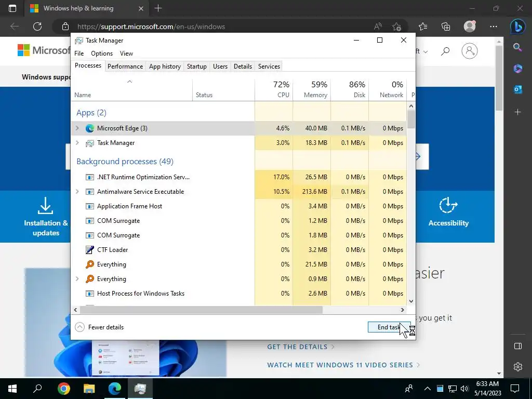Click the Microsoft site search magnifier
This screenshot has height=399, width=532.
click(x=445, y=51)
